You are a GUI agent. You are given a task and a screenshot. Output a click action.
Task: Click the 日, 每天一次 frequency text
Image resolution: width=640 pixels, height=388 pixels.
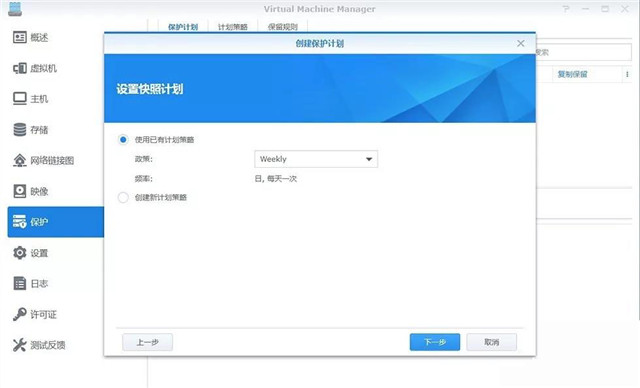(276, 179)
